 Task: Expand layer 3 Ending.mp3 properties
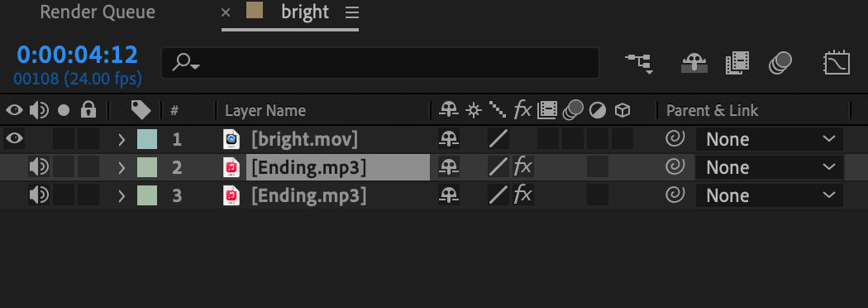[x=122, y=195]
